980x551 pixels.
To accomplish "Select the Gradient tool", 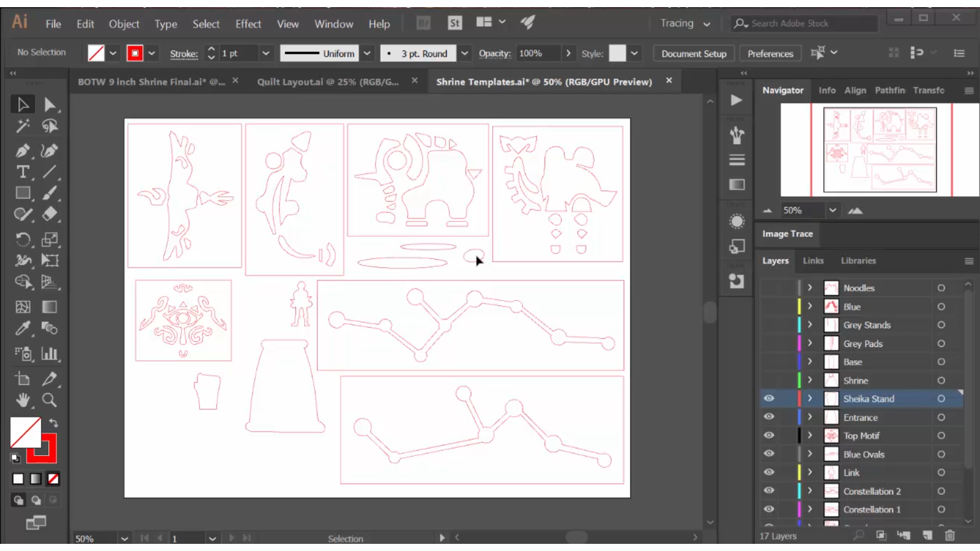I will 50,307.
